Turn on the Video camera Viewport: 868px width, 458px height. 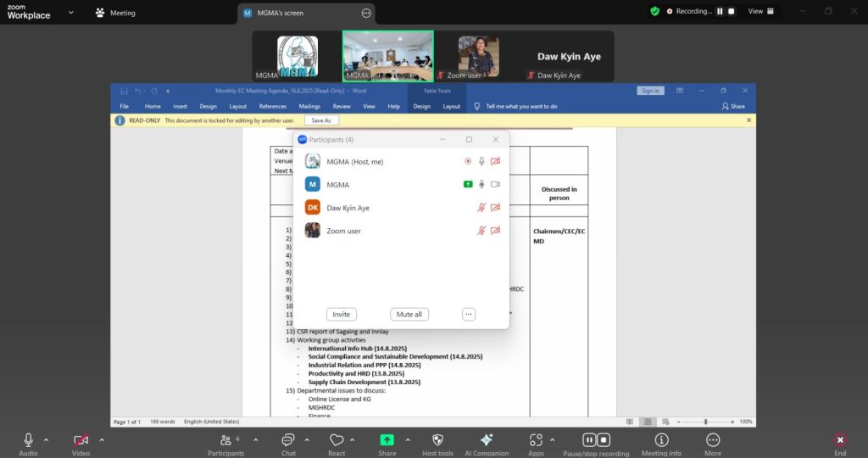(x=81, y=439)
